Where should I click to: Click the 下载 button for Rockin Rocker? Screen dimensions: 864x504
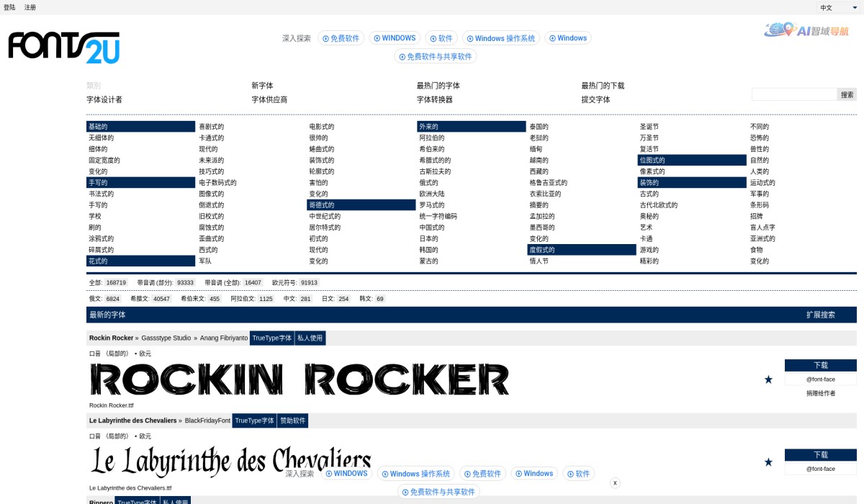[820, 365]
